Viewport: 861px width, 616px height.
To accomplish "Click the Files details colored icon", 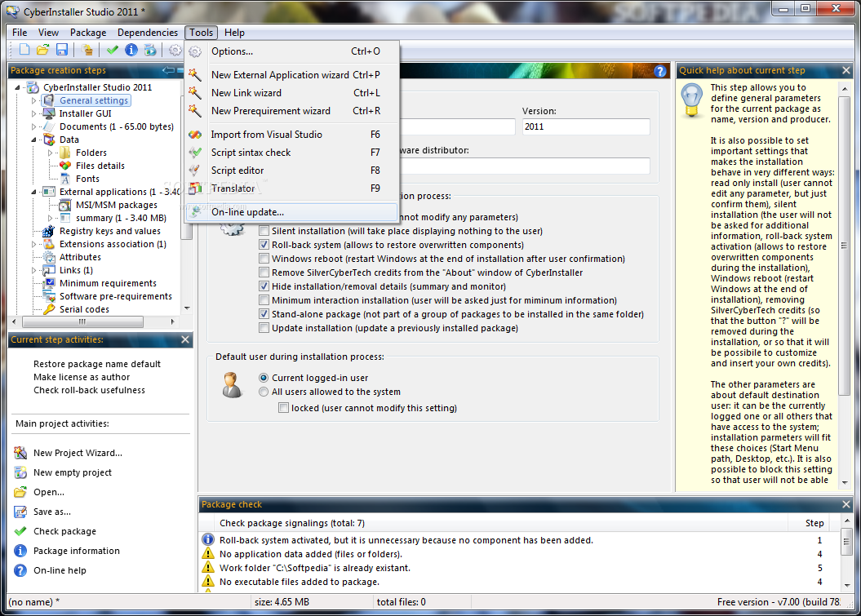I will tap(65, 166).
